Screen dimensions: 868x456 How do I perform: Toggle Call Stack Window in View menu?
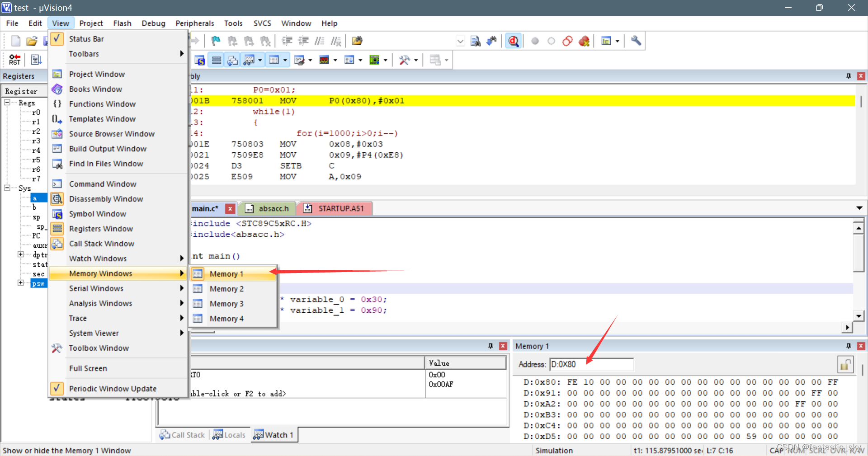click(118, 244)
